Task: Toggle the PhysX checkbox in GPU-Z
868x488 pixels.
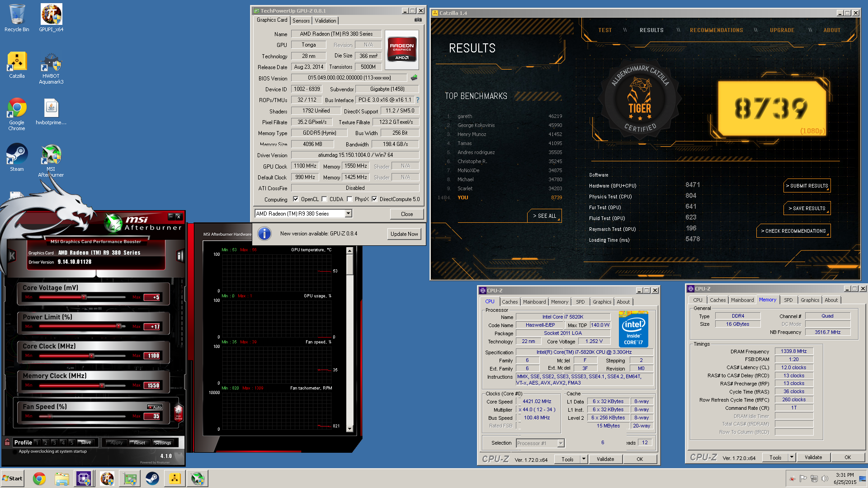Action: click(349, 199)
